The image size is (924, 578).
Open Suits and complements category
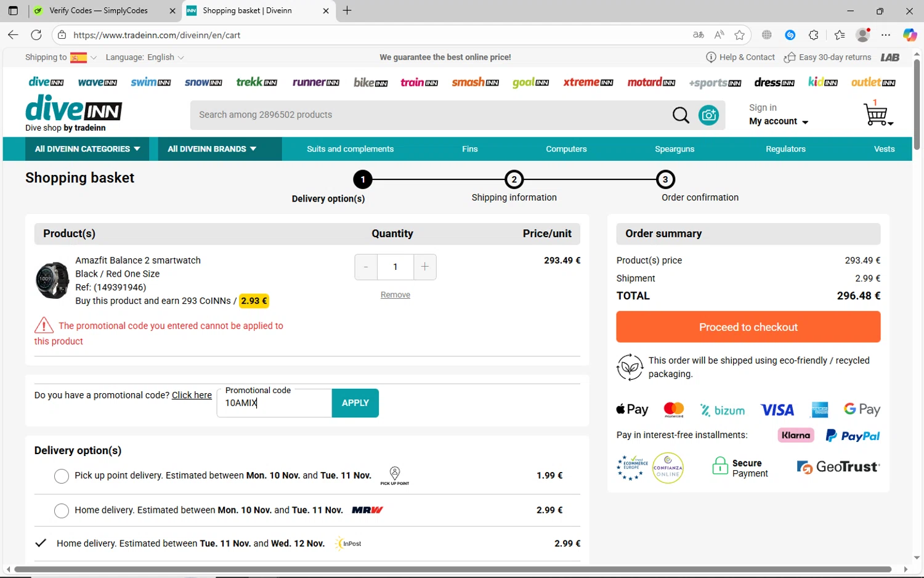point(350,149)
